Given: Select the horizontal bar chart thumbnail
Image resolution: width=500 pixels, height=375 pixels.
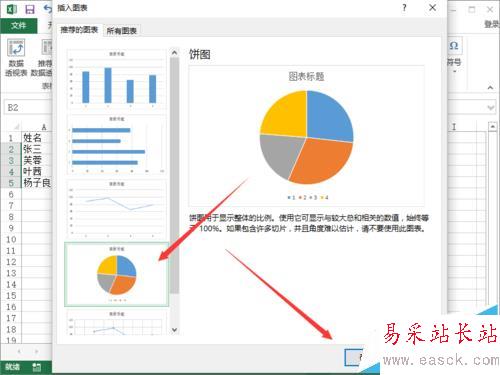Looking at the screenshot, I should tap(117, 144).
